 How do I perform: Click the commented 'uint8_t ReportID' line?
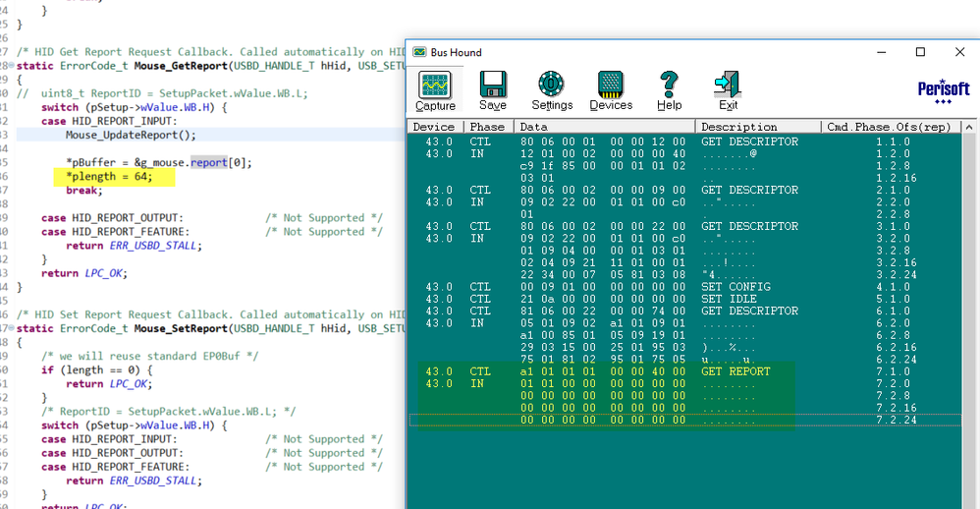point(162,93)
